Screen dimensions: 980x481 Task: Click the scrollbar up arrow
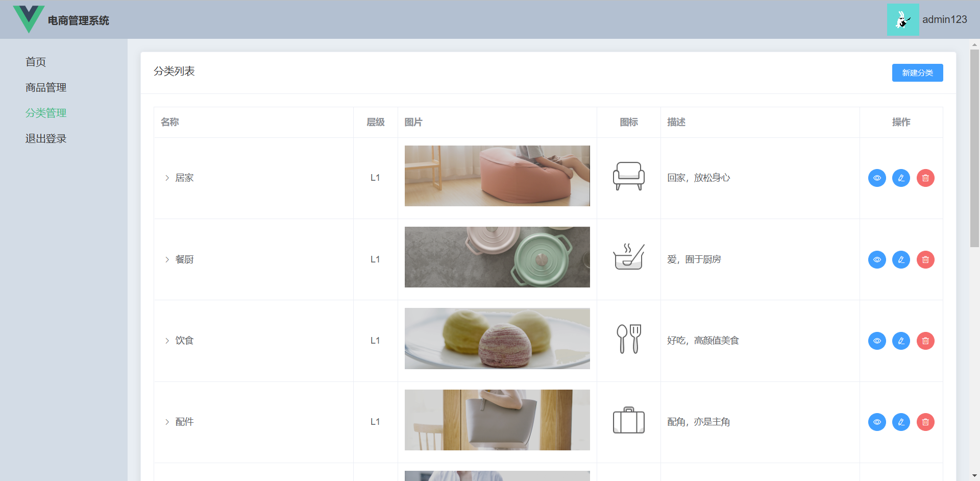974,44
